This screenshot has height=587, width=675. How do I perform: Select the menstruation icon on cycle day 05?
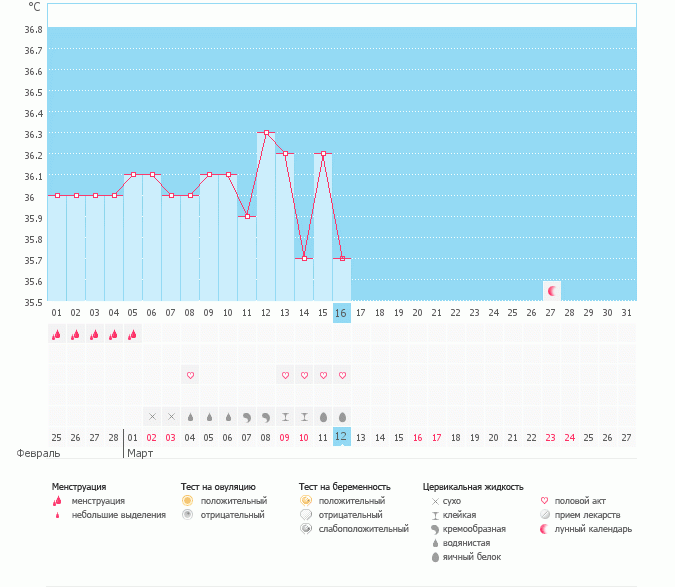tap(133, 335)
